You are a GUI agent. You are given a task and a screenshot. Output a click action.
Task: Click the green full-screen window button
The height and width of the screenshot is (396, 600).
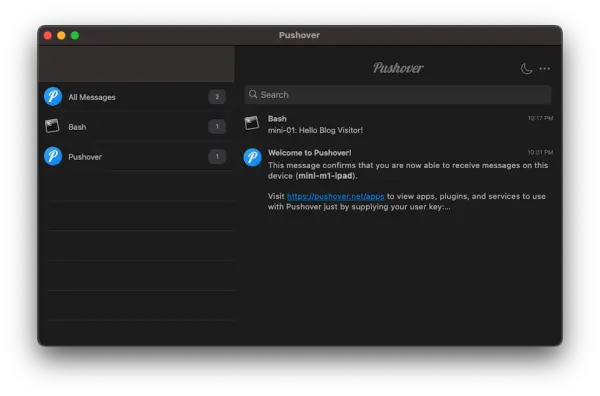(x=75, y=36)
